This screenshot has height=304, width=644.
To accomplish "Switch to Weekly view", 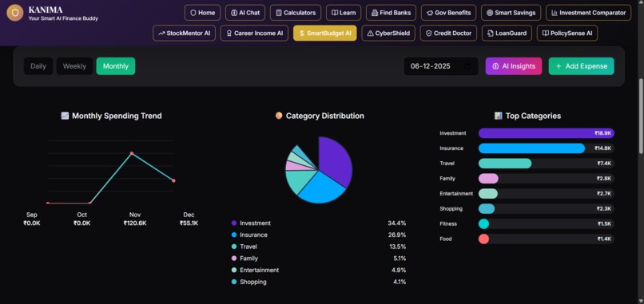I will pos(74,66).
